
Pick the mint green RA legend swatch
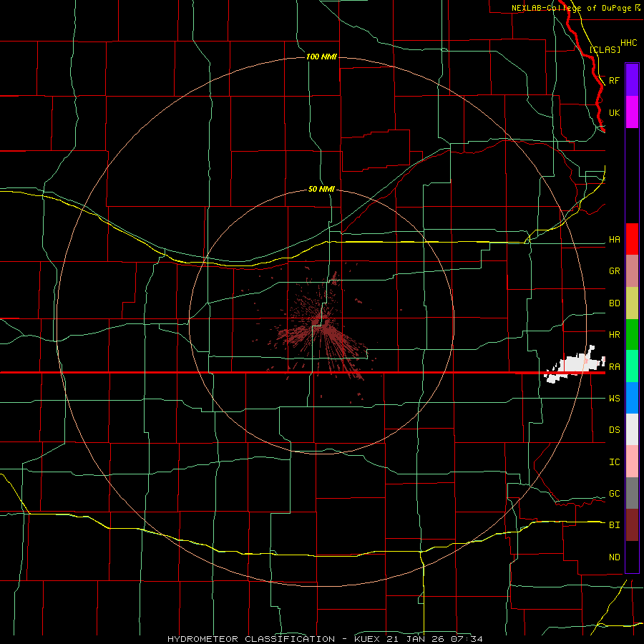(632, 366)
